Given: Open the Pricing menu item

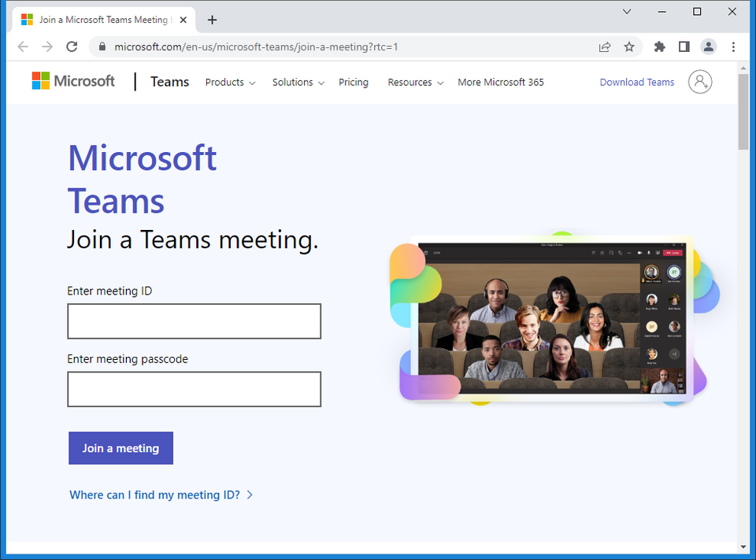Looking at the screenshot, I should point(354,82).
